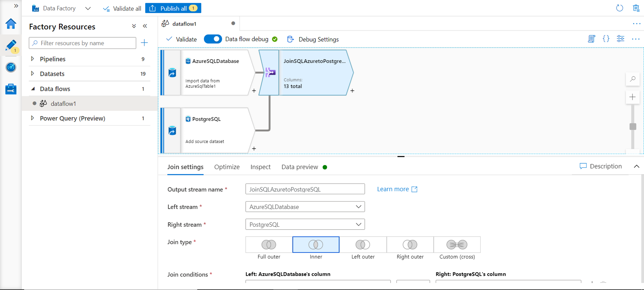Select the Full outer join type

coord(269,245)
